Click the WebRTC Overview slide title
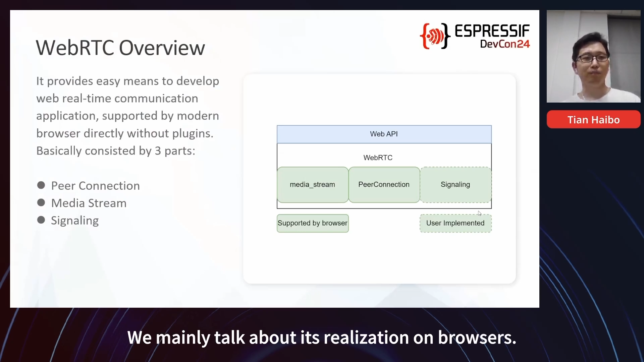 pos(120,48)
